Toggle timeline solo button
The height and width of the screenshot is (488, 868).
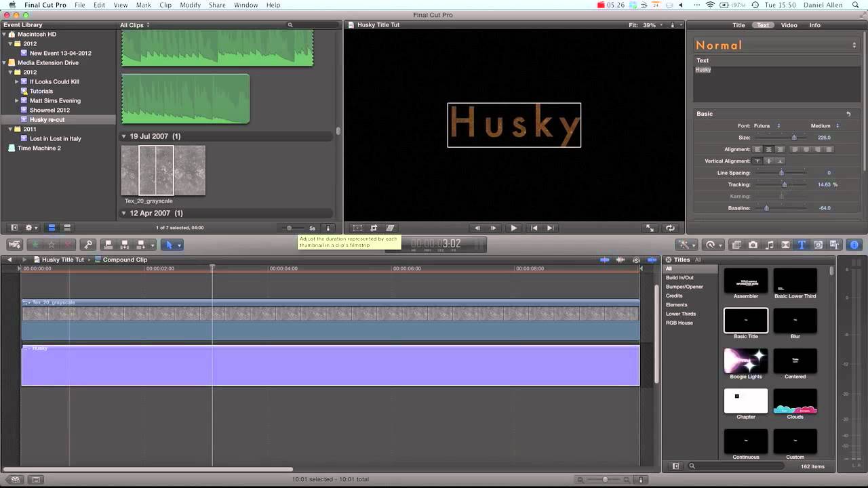point(636,260)
